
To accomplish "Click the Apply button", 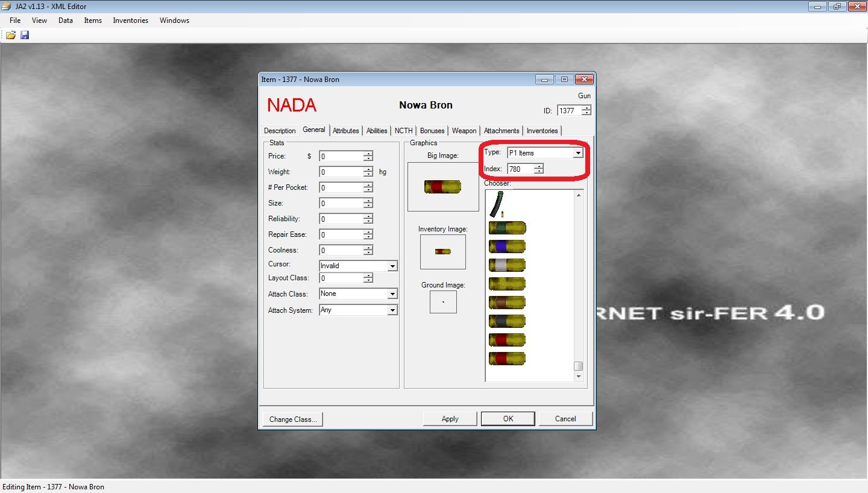I will pyautogui.click(x=450, y=419).
